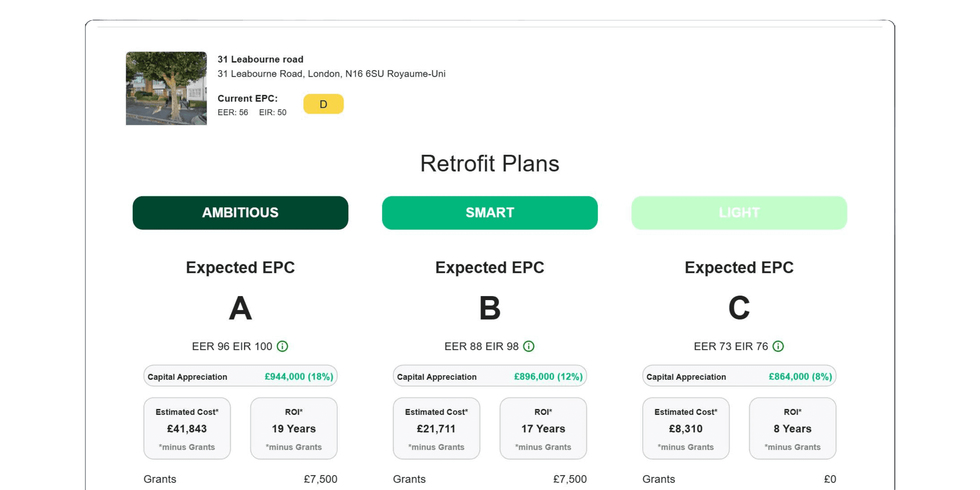
Task: Click the yellow D EPC rating badge
Action: click(x=323, y=104)
